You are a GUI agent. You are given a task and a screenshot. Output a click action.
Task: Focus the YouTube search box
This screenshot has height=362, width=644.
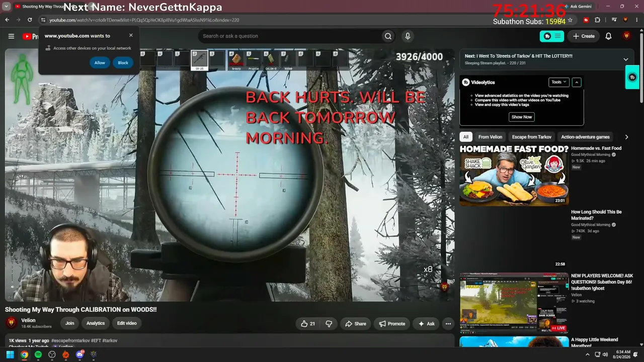point(289,36)
